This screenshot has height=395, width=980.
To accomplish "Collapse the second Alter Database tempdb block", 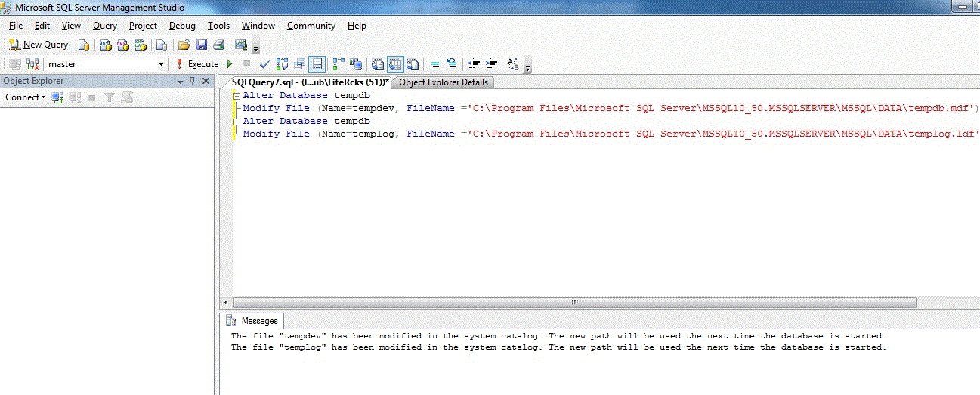I will (237, 121).
